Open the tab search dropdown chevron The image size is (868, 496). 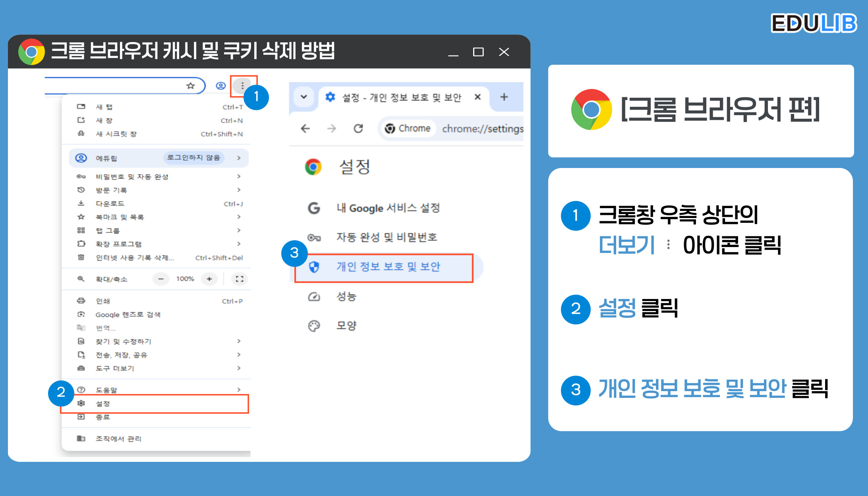pyautogui.click(x=304, y=97)
